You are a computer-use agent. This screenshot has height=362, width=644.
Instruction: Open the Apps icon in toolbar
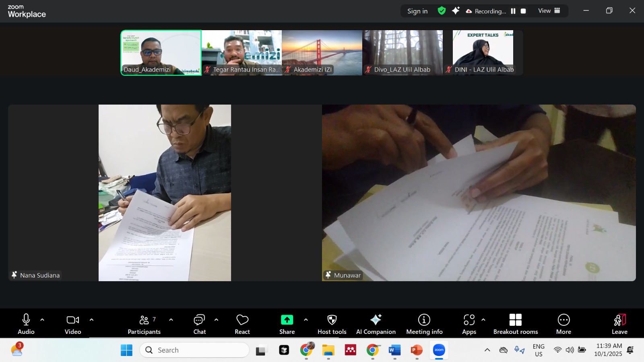[x=469, y=320]
